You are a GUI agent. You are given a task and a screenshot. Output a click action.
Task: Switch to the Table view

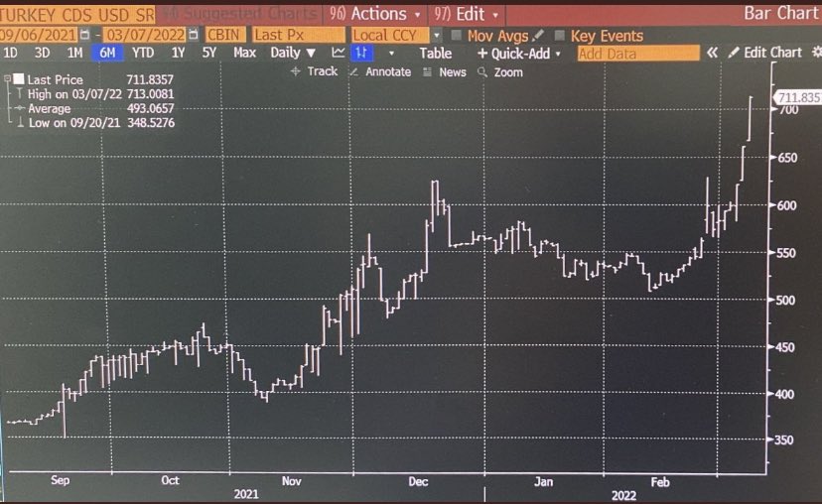435,53
